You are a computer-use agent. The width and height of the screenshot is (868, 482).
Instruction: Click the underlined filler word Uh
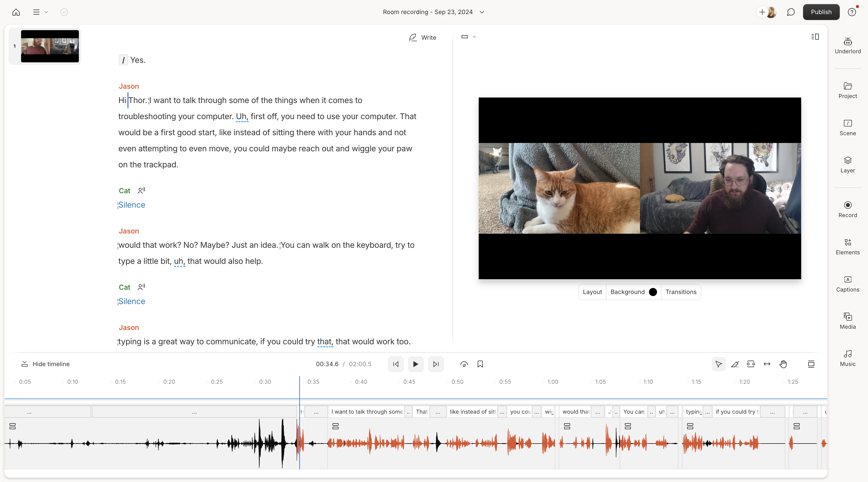[242, 116]
